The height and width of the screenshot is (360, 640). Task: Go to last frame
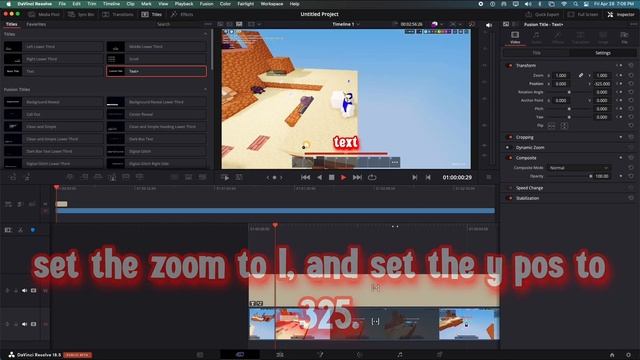(x=357, y=178)
